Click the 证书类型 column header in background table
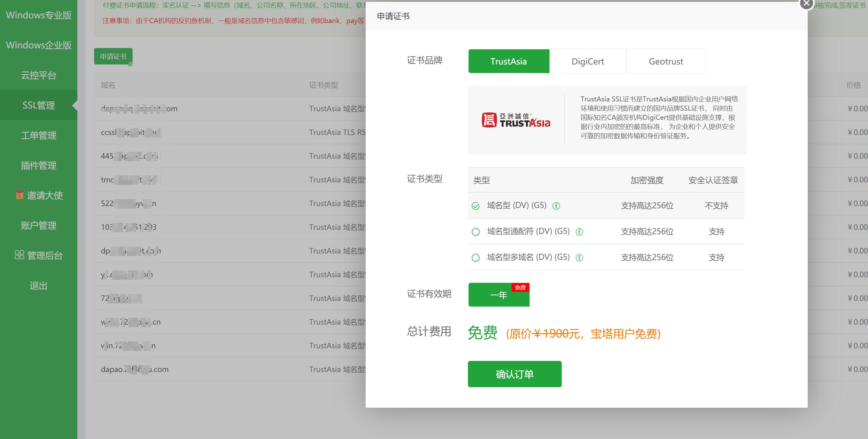 (x=323, y=85)
